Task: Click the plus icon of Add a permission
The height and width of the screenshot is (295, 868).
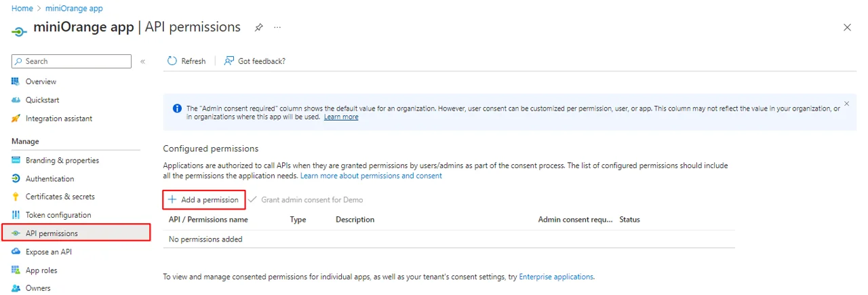Action: (172, 200)
